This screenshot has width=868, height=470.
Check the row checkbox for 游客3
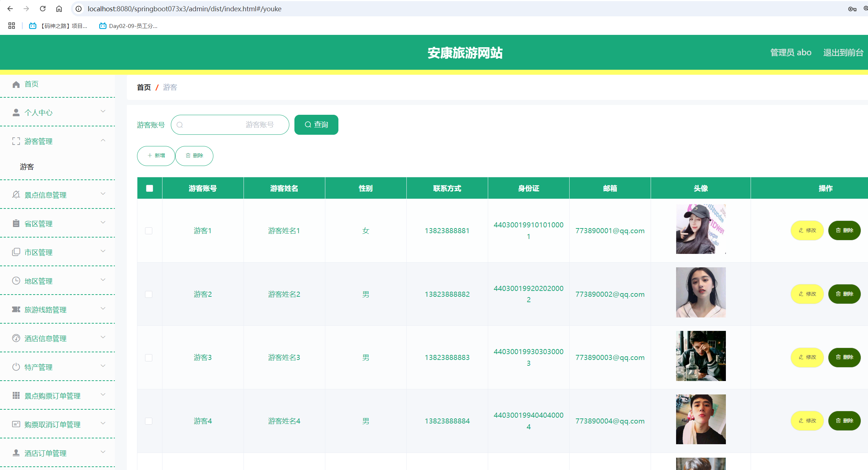coord(149,357)
